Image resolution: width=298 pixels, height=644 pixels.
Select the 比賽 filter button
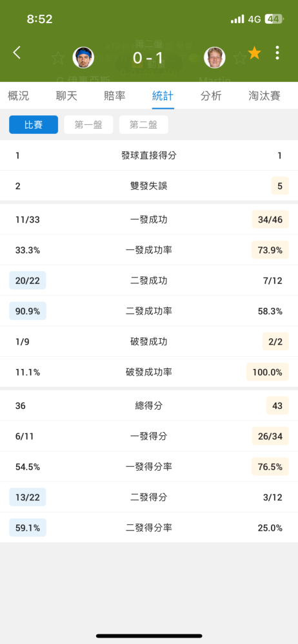[34, 125]
